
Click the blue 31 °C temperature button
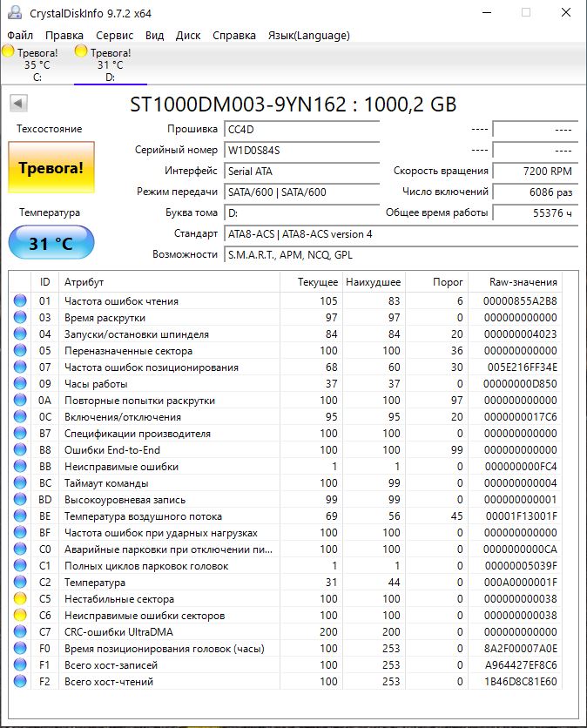pos(51,242)
